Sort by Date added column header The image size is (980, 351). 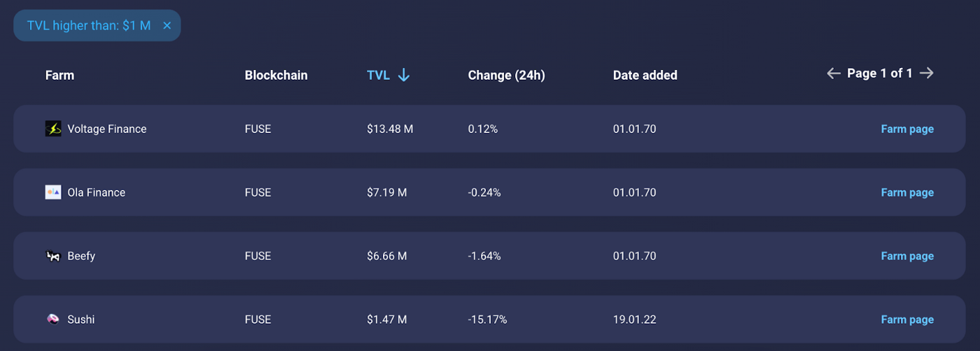[645, 75]
